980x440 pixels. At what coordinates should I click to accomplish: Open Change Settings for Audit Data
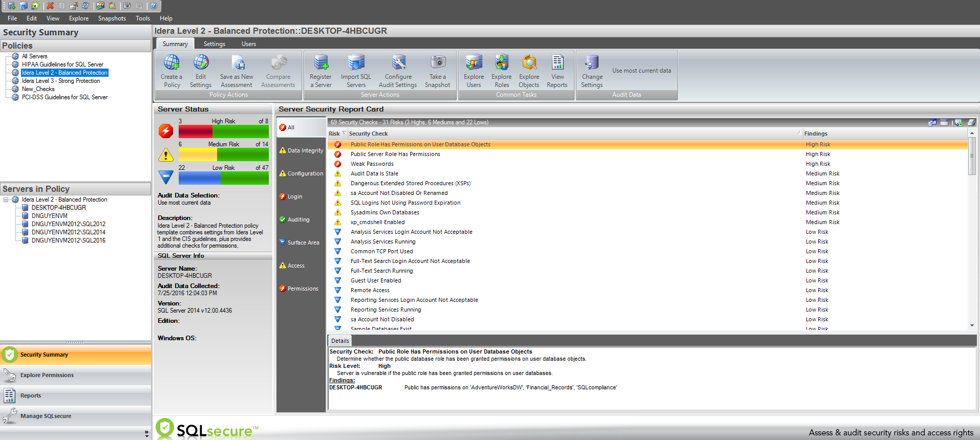click(592, 63)
